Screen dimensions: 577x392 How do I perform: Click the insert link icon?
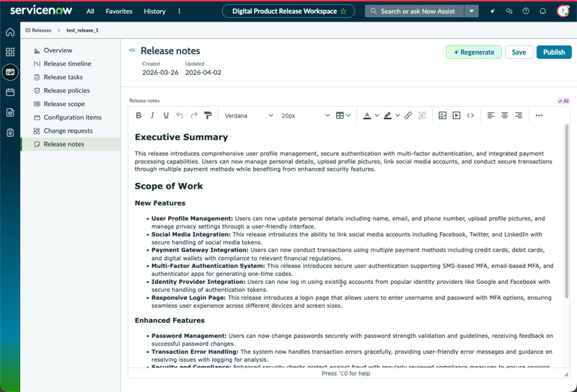(408, 115)
